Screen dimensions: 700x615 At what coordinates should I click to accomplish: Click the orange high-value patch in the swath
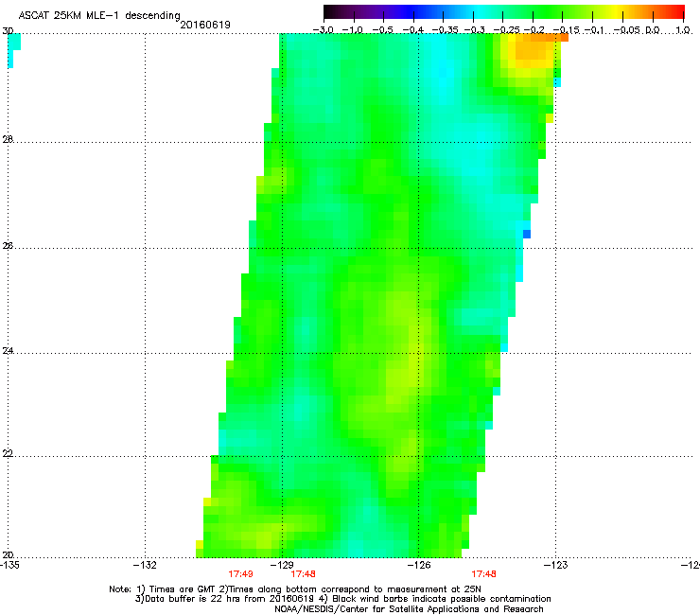click(534, 50)
